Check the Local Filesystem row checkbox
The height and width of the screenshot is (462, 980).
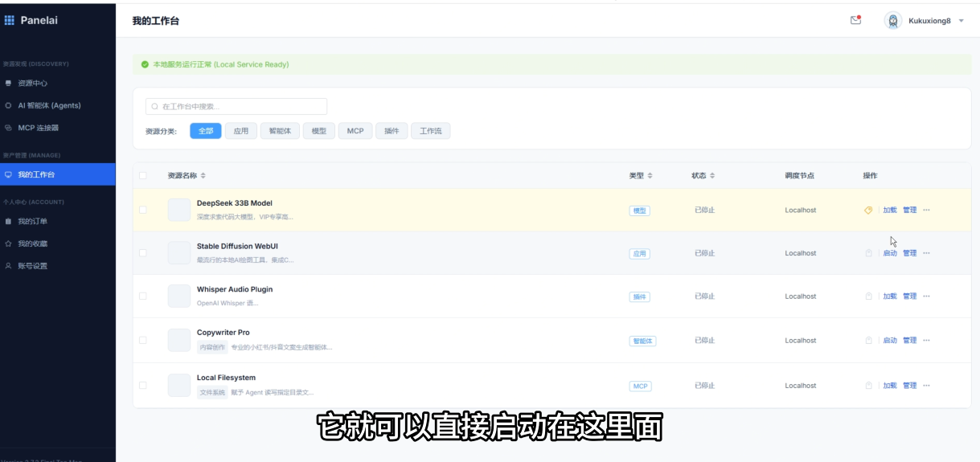click(143, 385)
